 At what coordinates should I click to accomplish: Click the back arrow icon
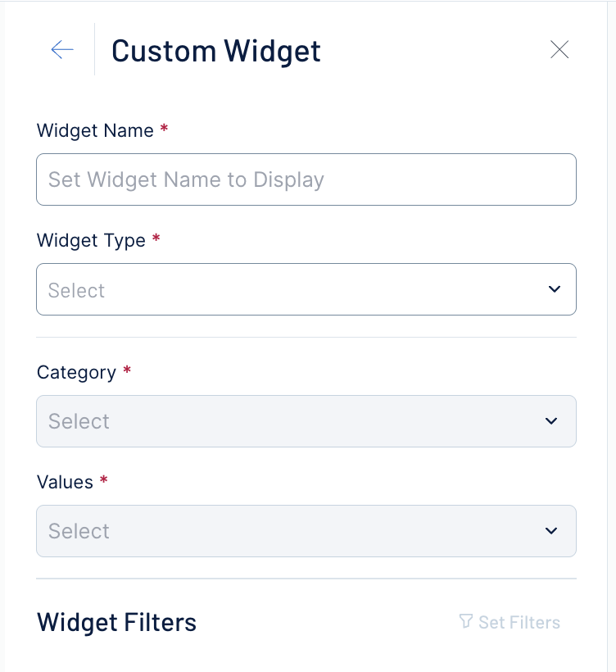[x=62, y=50]
